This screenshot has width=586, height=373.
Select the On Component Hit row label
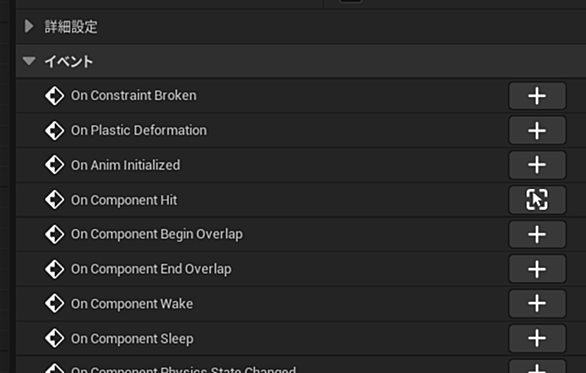pyautogui.click(x=124, y=200)
